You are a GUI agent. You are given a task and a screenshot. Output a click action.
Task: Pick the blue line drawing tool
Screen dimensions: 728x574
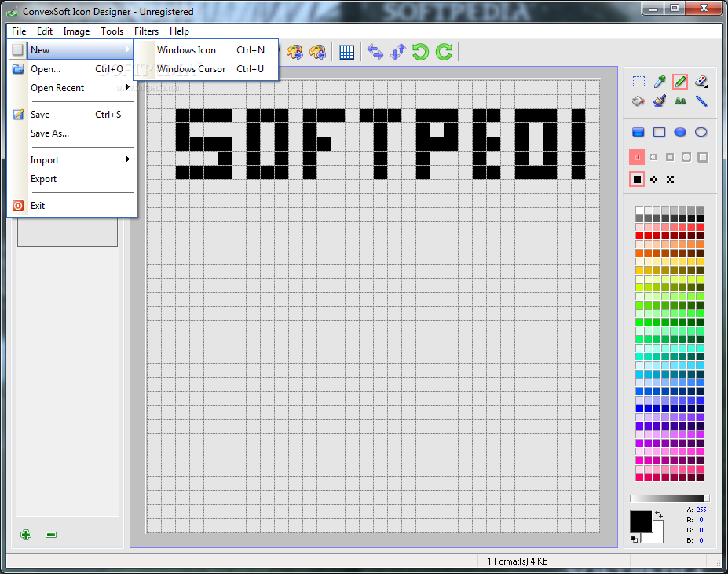click(701, 101)
